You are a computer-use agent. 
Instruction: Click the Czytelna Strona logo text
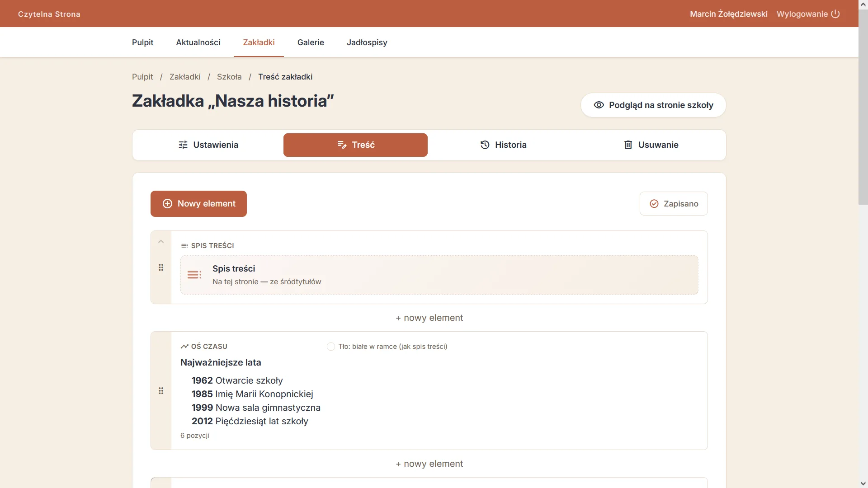pos(49,14)
